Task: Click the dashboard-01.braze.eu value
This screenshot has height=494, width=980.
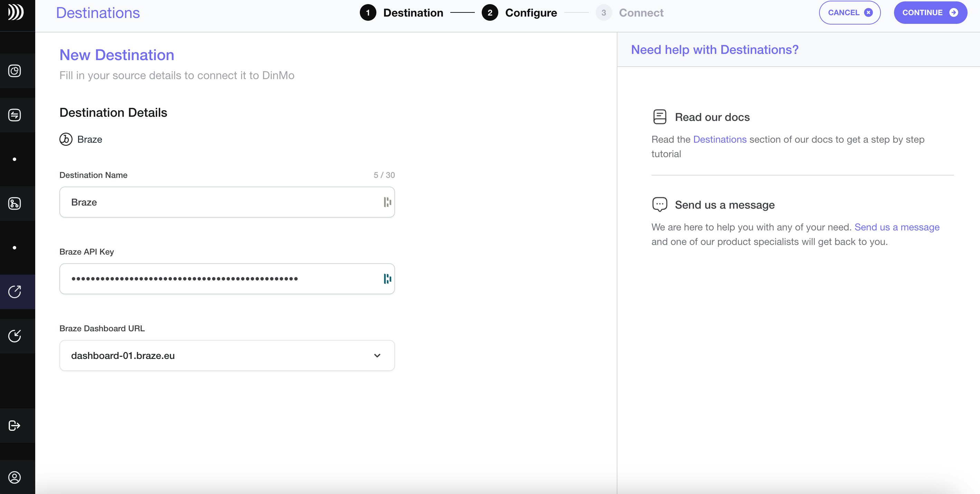Action: click(123, 355)
